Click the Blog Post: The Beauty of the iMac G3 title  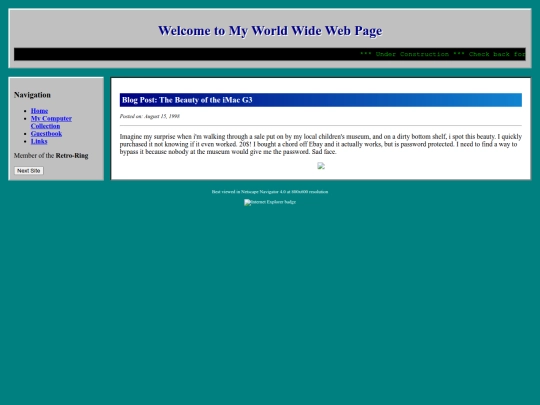click(x=321, y=100)
